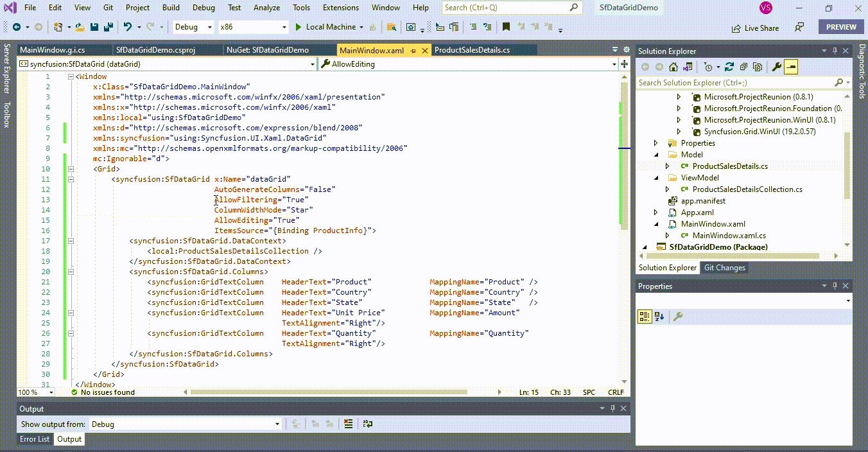Click wrench Property Pages icon in Properties panel
This screenshot has width=868, height=452.
pos(677,317)
